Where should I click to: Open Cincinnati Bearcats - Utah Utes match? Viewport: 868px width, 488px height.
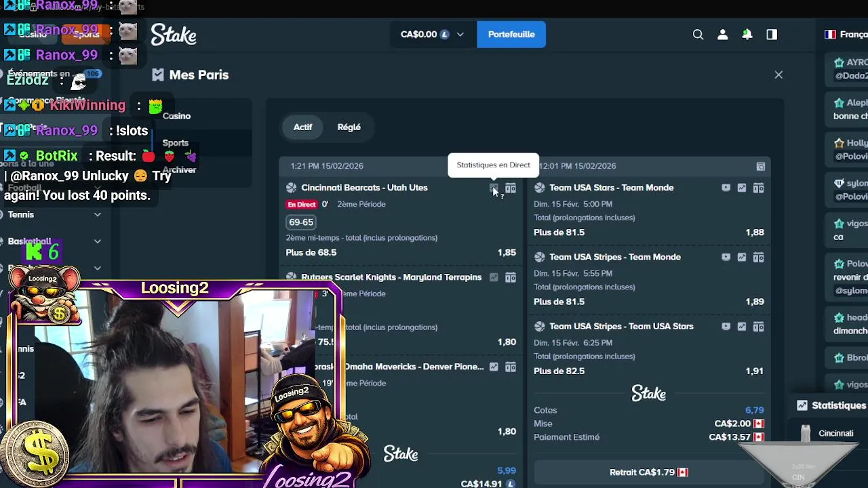coord(364,188)
